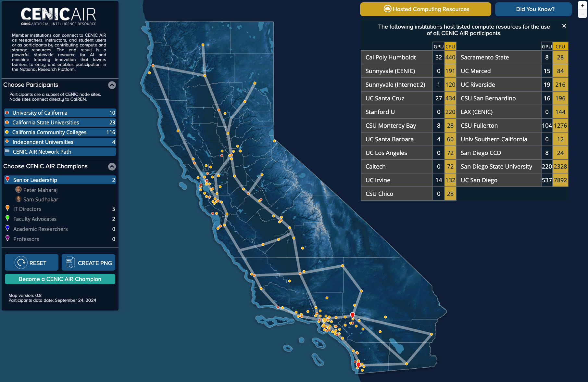Select the UC Irvine row

(408, 180)
